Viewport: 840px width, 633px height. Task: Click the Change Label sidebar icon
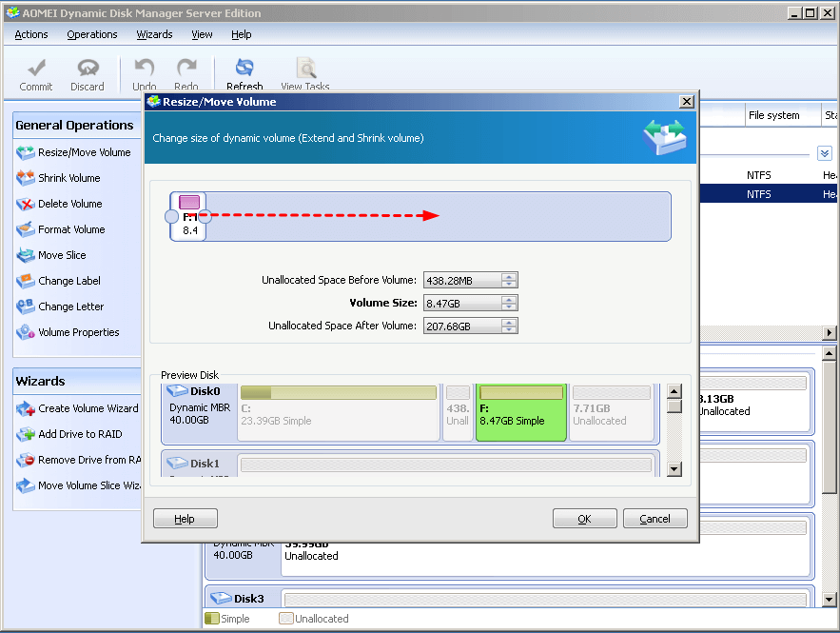point(25,282)
